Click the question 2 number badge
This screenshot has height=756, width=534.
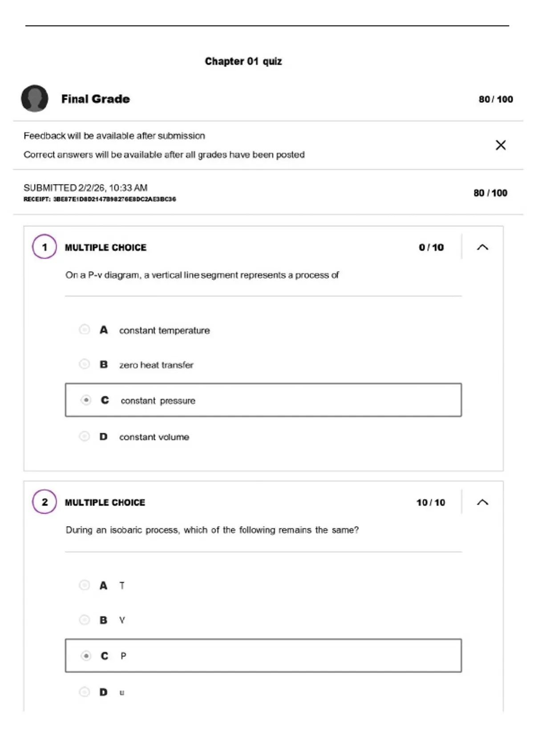coord(44,502)
